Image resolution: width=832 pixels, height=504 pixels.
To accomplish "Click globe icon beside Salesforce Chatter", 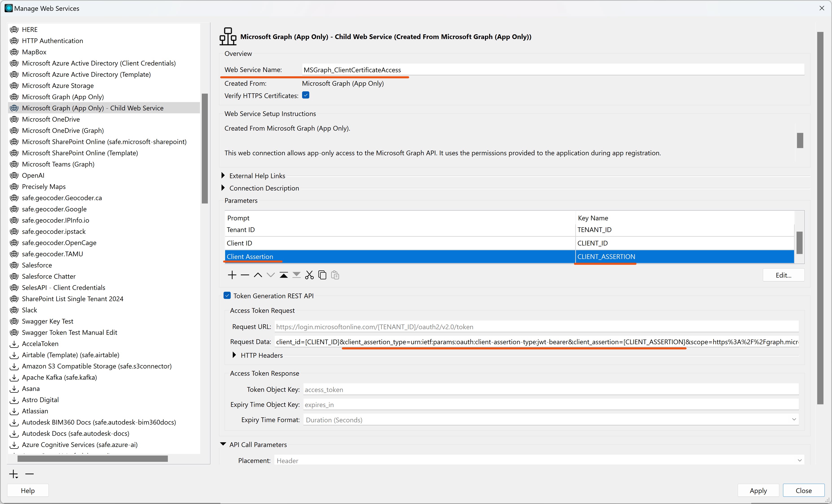I will coord(14,276).
